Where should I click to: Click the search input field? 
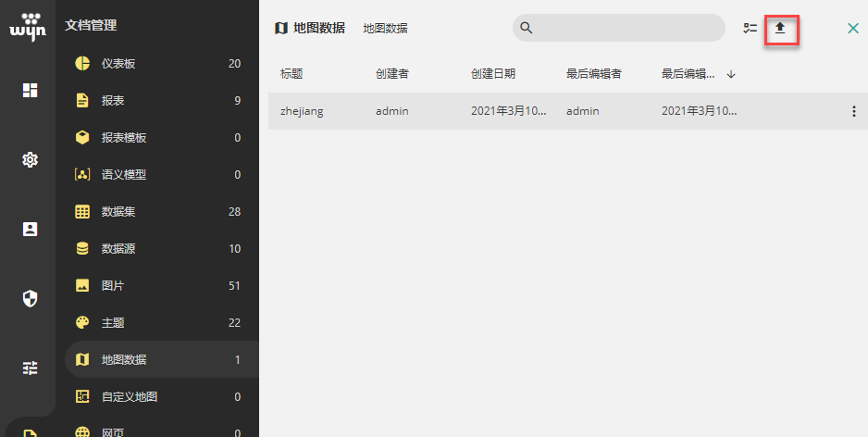619,28
